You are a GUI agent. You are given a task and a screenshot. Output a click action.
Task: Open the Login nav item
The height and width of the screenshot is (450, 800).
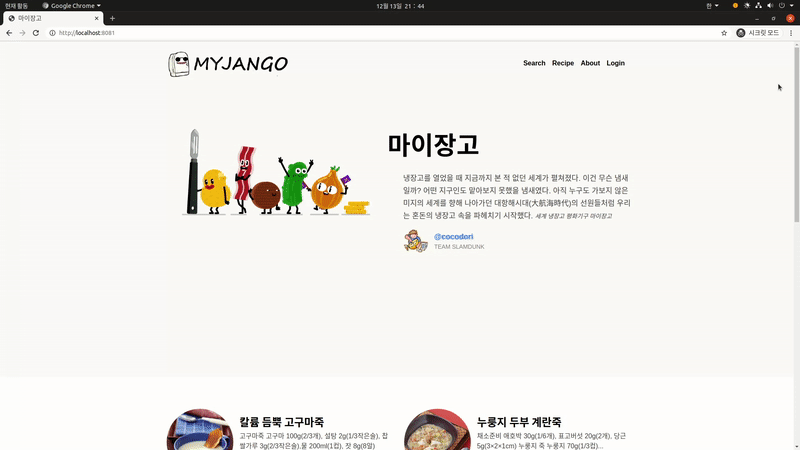tap(615, 63)
